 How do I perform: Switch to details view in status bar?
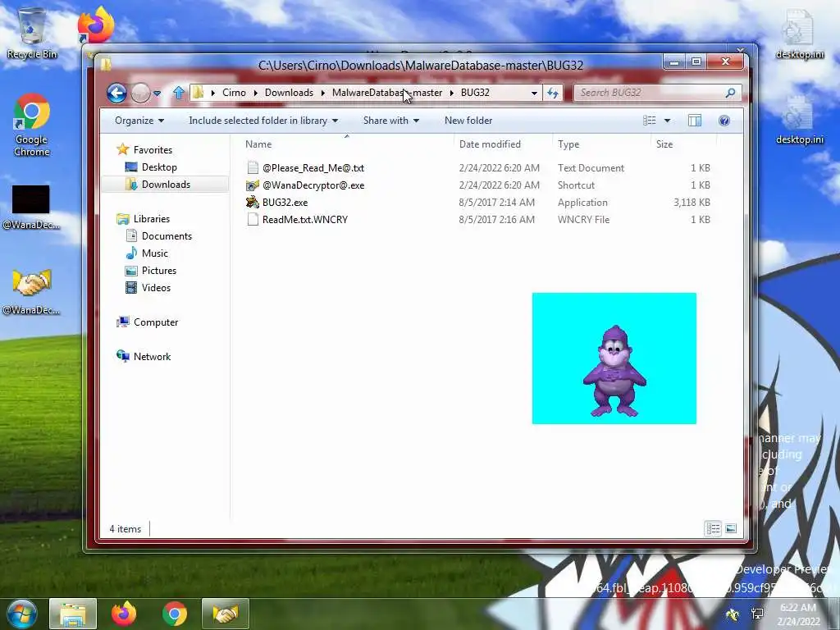tap(713, 529)
